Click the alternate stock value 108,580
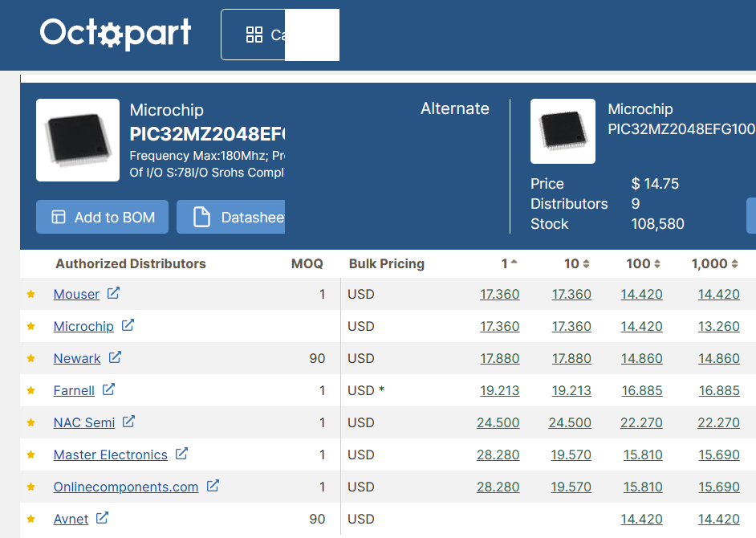 point(657,224)
